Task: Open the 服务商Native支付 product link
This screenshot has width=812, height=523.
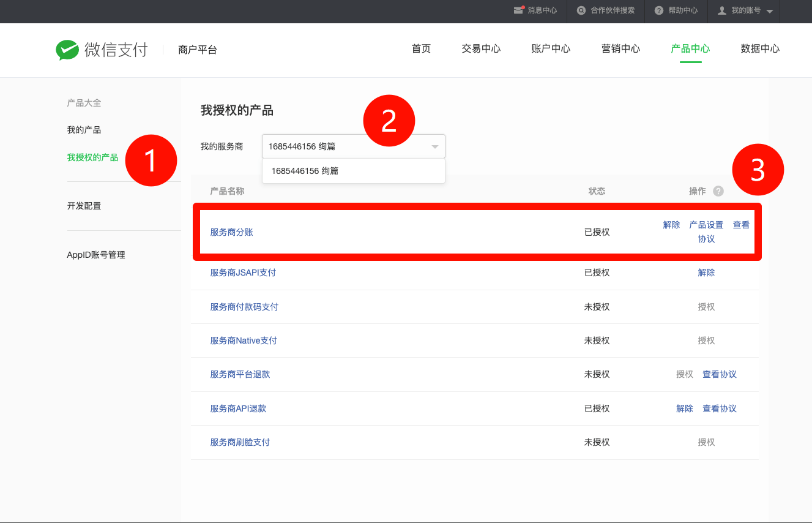Action: click(x=244, y=341)
